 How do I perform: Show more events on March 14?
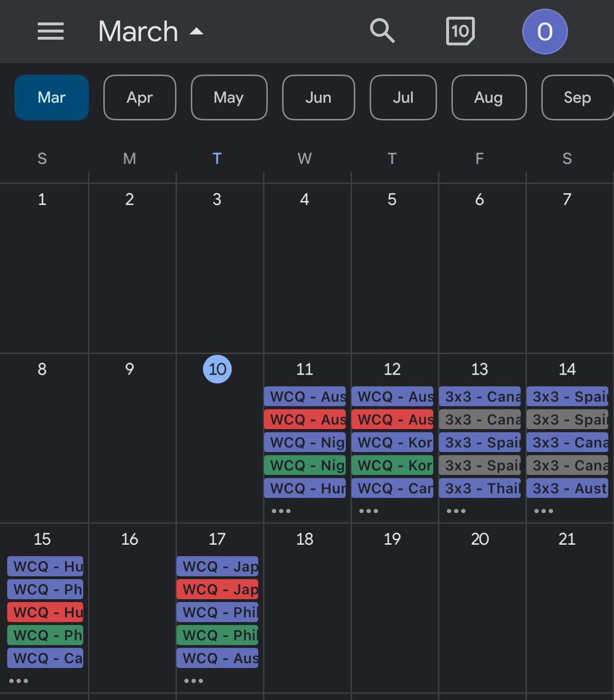point(543,511)
